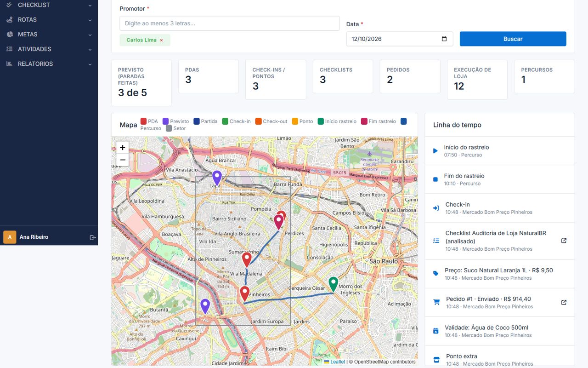Click the Fim rastreio pin near Perdizes
This screenshot has width=588, height=368.
click(278, 222)
